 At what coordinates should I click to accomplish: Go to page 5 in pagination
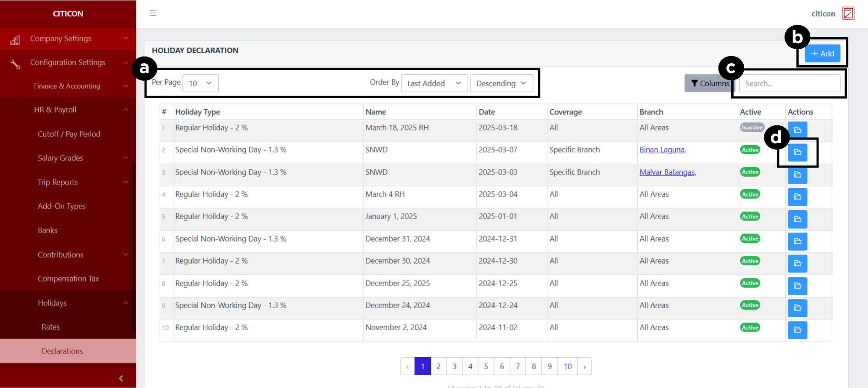tap(486, 366)
